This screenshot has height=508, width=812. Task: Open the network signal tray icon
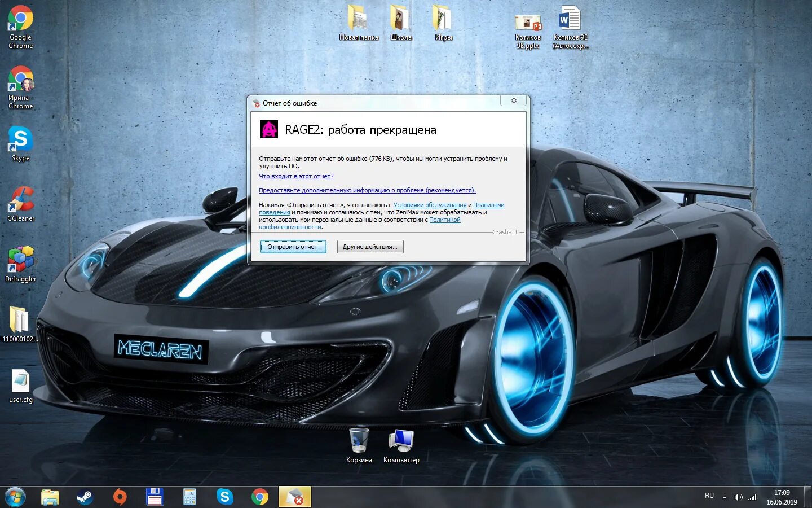click(x=752, y=497)
